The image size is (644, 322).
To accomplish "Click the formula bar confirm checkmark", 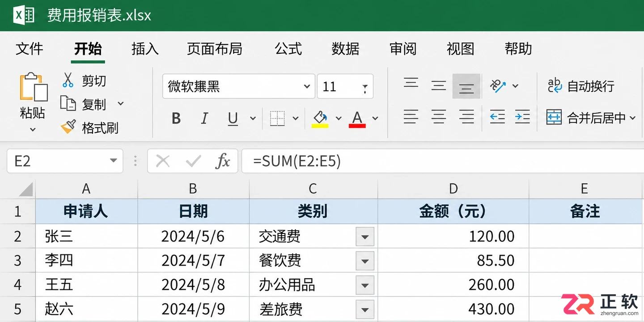I will tap(193, 161).
